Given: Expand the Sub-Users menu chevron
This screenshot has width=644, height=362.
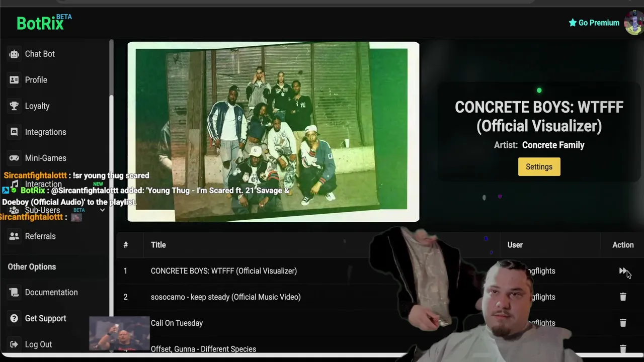Looking at the screenshot, I should coord(102,210).
